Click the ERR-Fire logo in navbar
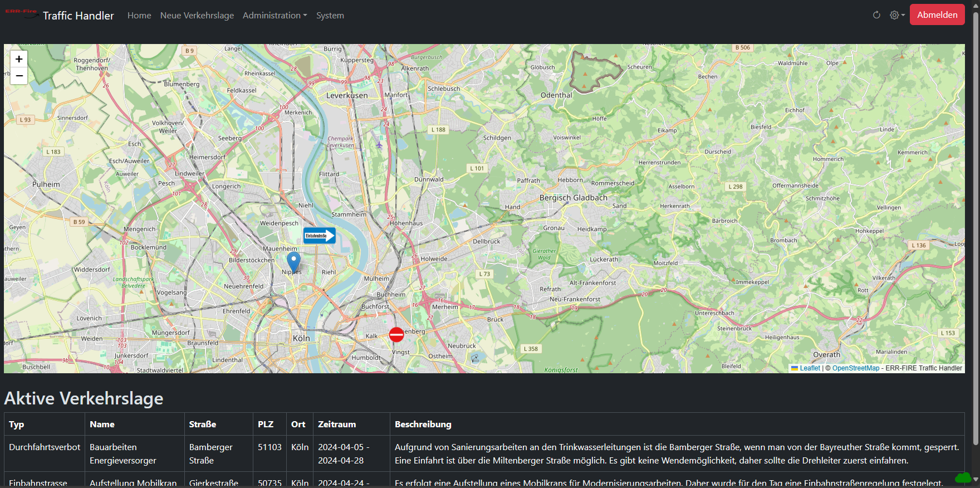Screen dimensions: 980x488 21,13
